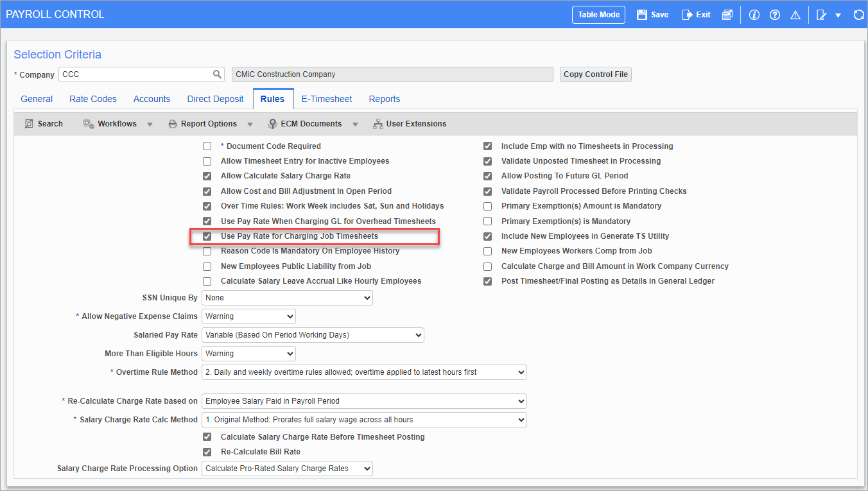The image size is (868, 491).
Task: Click the refresh icon in the header
Action: pyautogui.click(x=858, y=15)
